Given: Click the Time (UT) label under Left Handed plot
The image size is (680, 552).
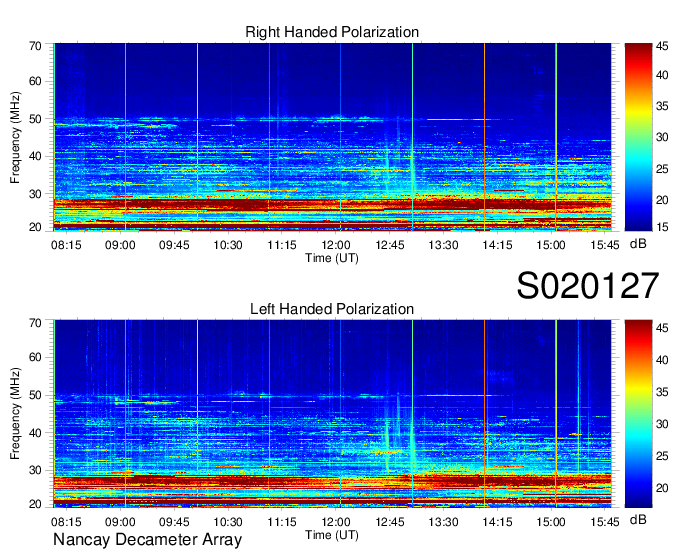Looking at the screenshot, I should [x=332, y=535].
